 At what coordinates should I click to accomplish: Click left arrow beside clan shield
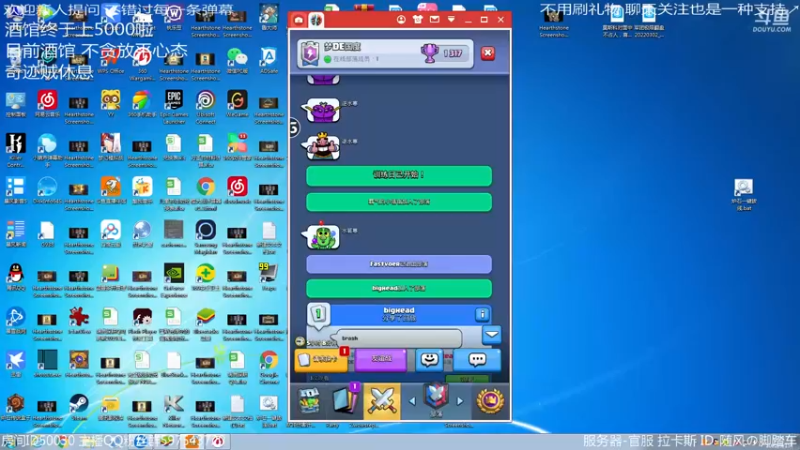pyautogui.click(x=412, y=402)
